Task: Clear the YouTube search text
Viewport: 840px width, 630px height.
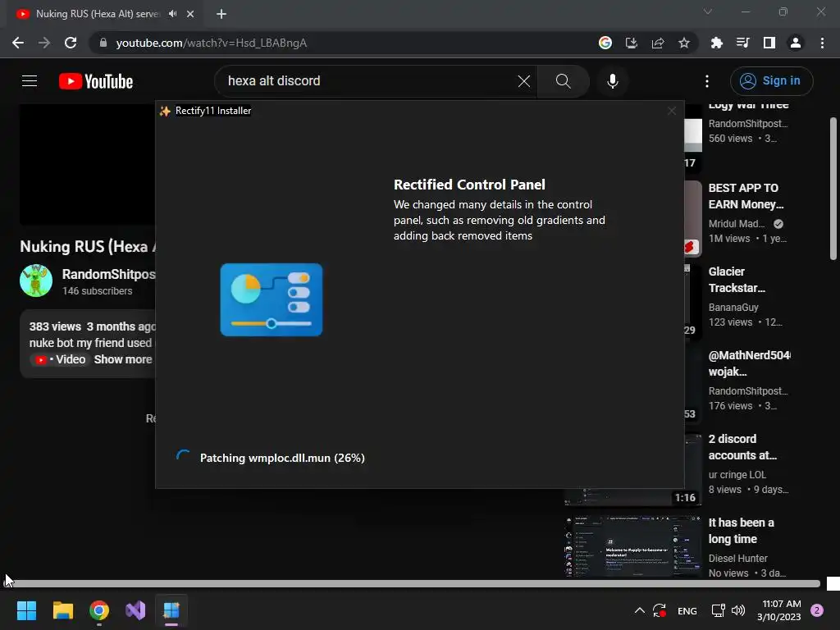Action: 524,81
